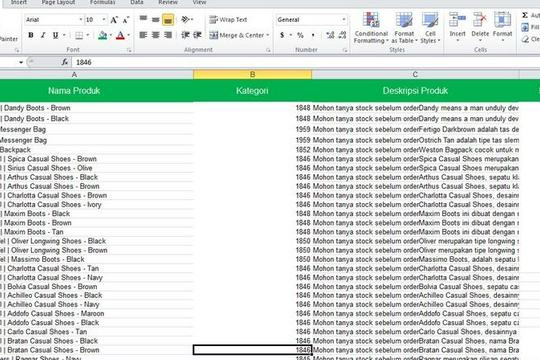The width and height of the screenshot is (540, 360).
Task: Open text Orientation options
Action: (186, 19)
